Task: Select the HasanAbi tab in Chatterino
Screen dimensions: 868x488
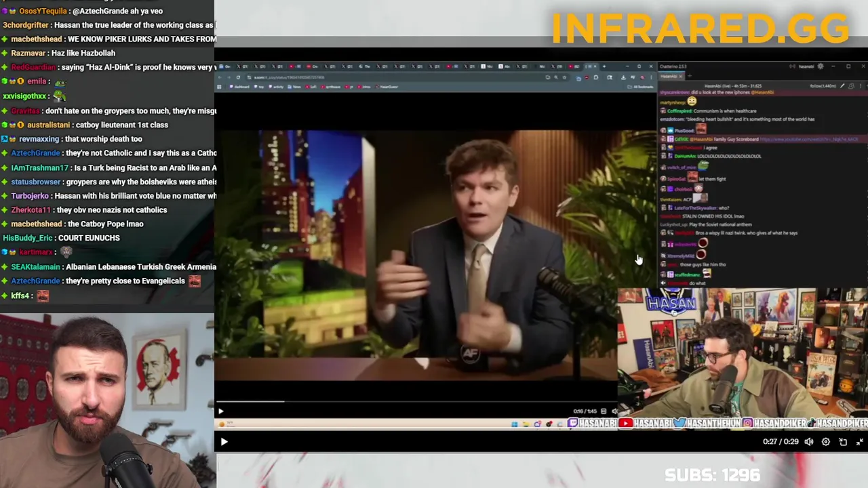Action: [671, 76]
